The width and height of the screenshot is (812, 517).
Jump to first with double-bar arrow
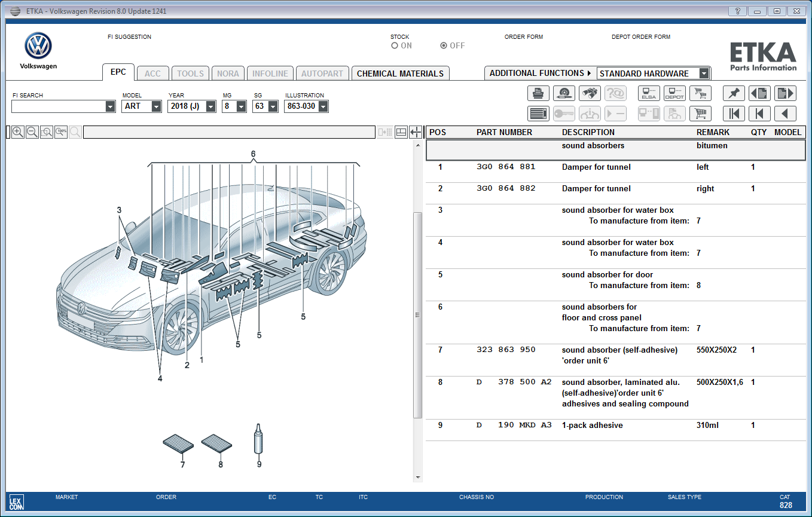tap(734, 114)
